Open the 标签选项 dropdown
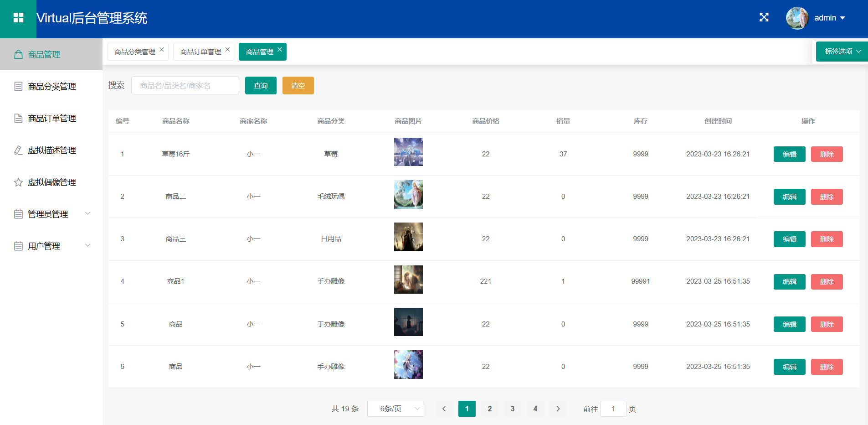868x425 pixels. coord(842,52)
